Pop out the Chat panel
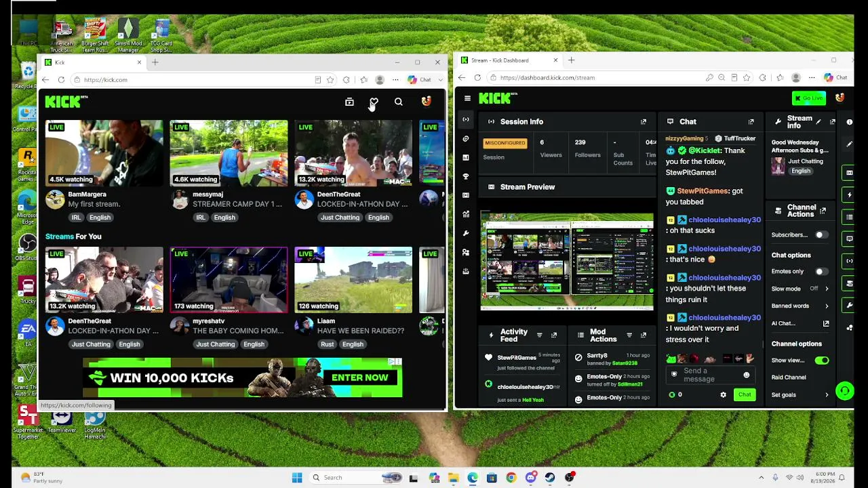 point(751,122)
